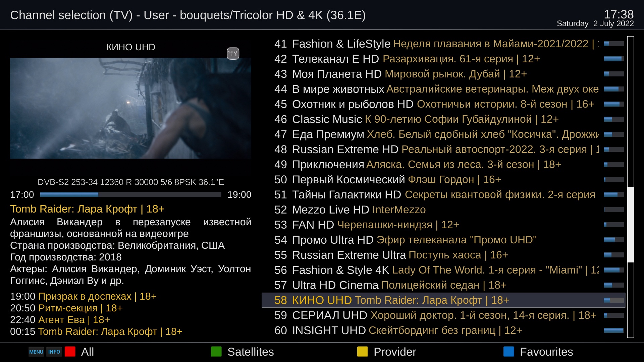The width and height of the screenshot is (644, 362).
Task: Select channel 53 FAN HD
Action: [x=443, y=225]
